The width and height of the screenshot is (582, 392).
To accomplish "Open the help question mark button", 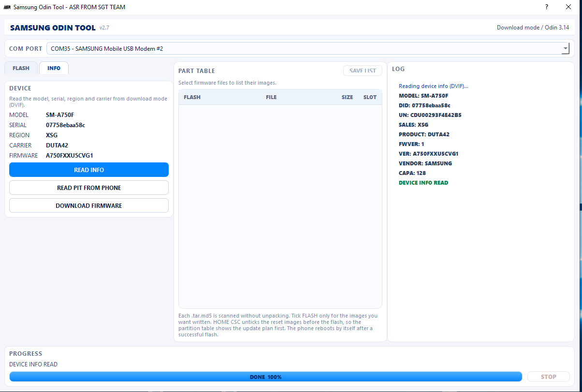I will tap(547, 7).
